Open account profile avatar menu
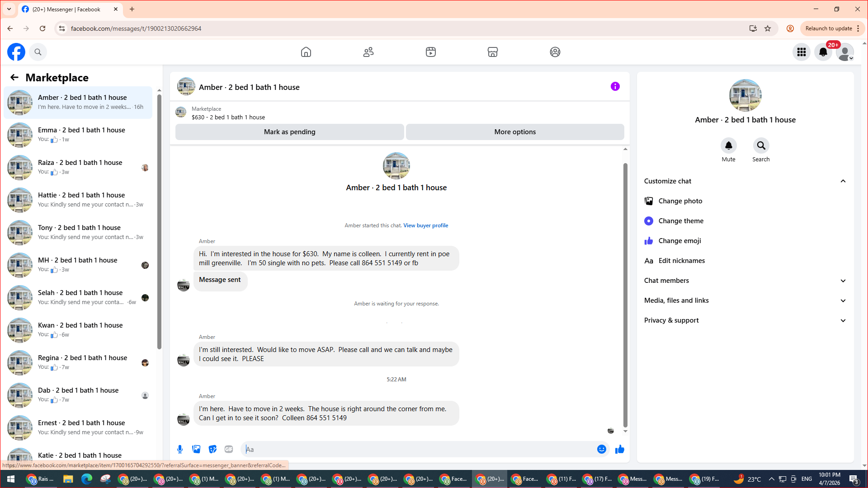Viewport: 868px width, 488px height. coord(845,52)
